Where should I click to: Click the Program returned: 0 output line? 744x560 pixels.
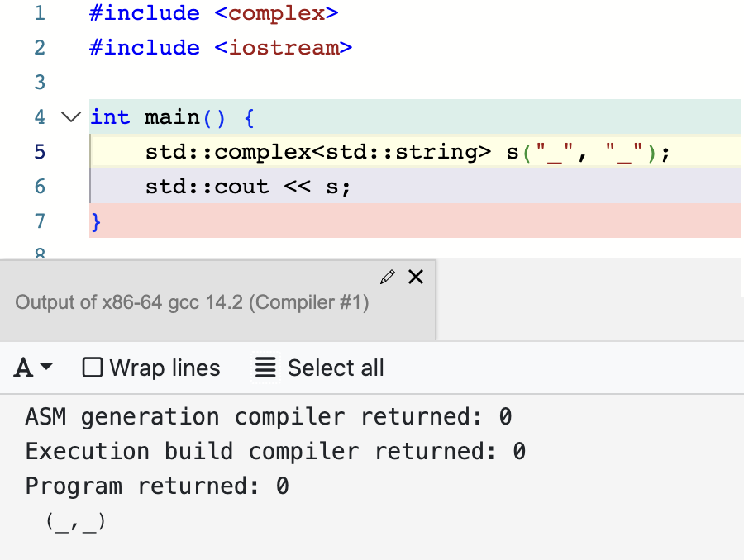pyautogui.click(x=157, y=486)
